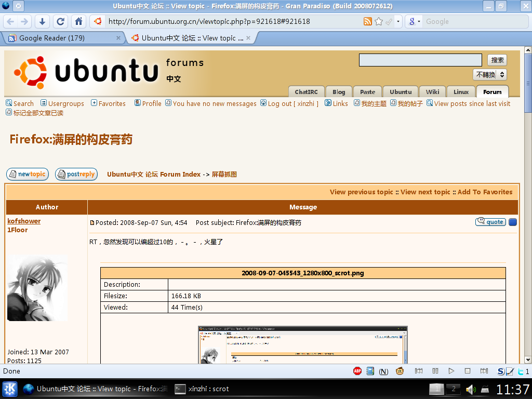The image size is (532, 399).
Task: Open the attached screenshot thumbnail
Action: pos(303,345)
